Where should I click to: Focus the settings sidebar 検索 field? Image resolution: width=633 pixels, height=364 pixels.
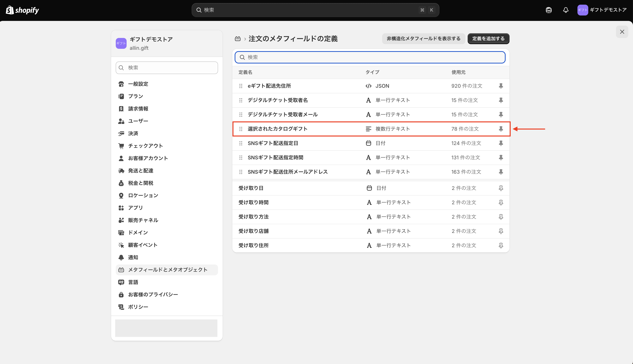pyautogui.click(x=167, y=68)
